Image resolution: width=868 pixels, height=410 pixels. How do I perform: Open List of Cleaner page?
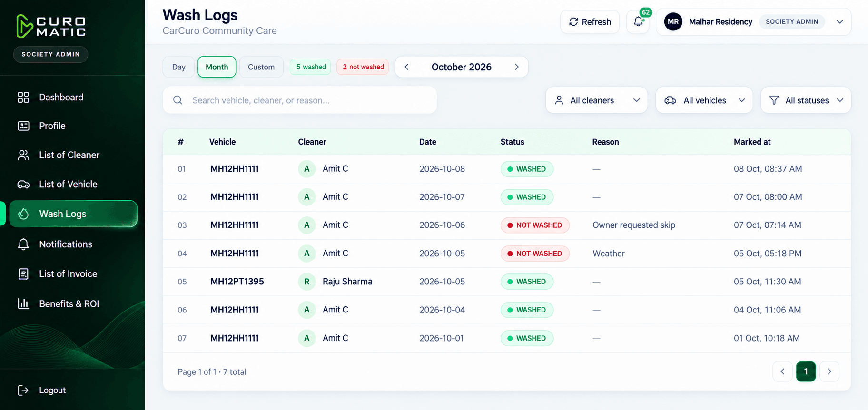click(x=73, y=155)
